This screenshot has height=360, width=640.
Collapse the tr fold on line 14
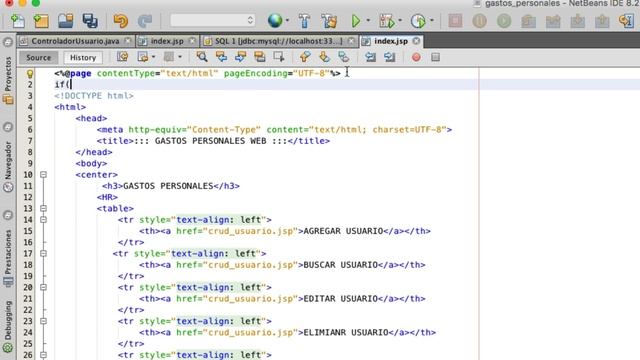(x=43, y=220)
